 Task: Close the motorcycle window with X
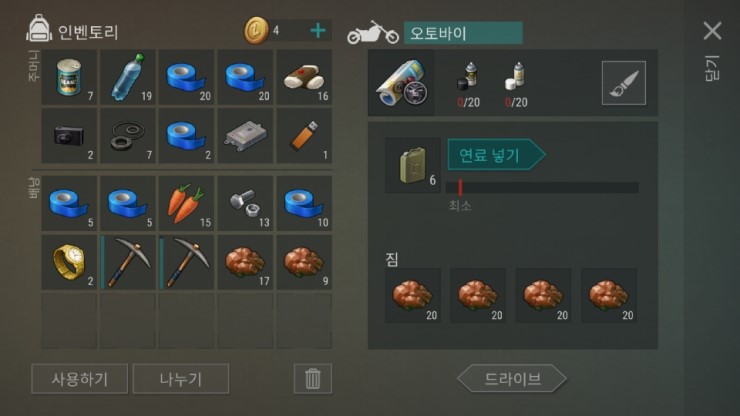712,31
